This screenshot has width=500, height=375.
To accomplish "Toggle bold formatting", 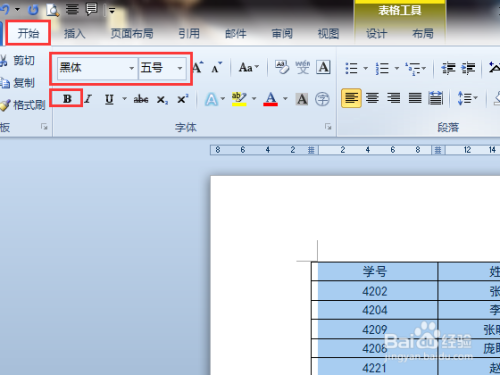I will point(67,99).
